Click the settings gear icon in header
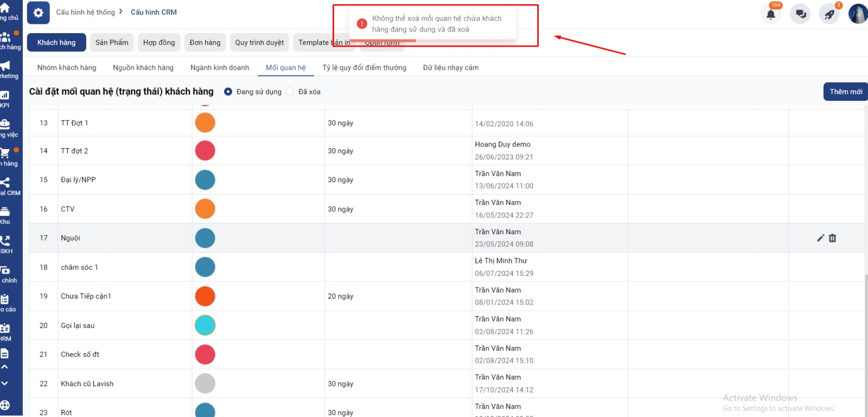The height and width of the screenshot is (417, 868). coord(38,12)
